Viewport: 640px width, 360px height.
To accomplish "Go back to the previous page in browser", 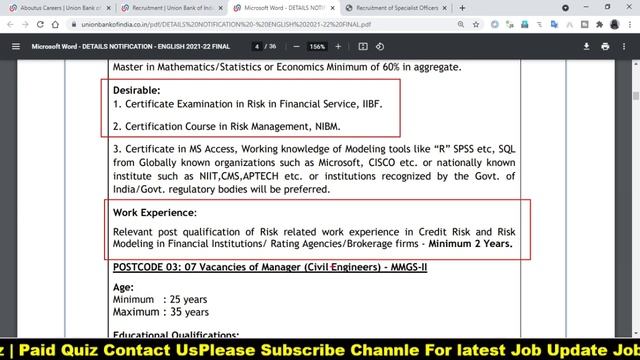I will [x=10, y=24].
